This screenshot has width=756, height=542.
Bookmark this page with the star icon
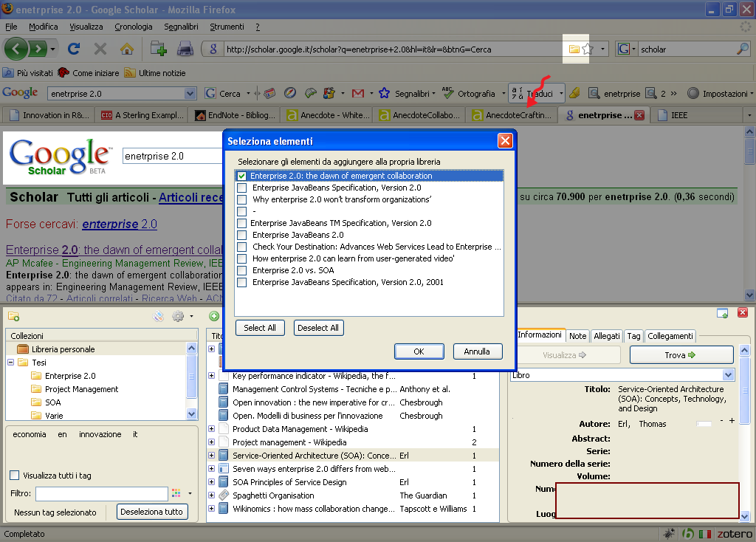587,49
